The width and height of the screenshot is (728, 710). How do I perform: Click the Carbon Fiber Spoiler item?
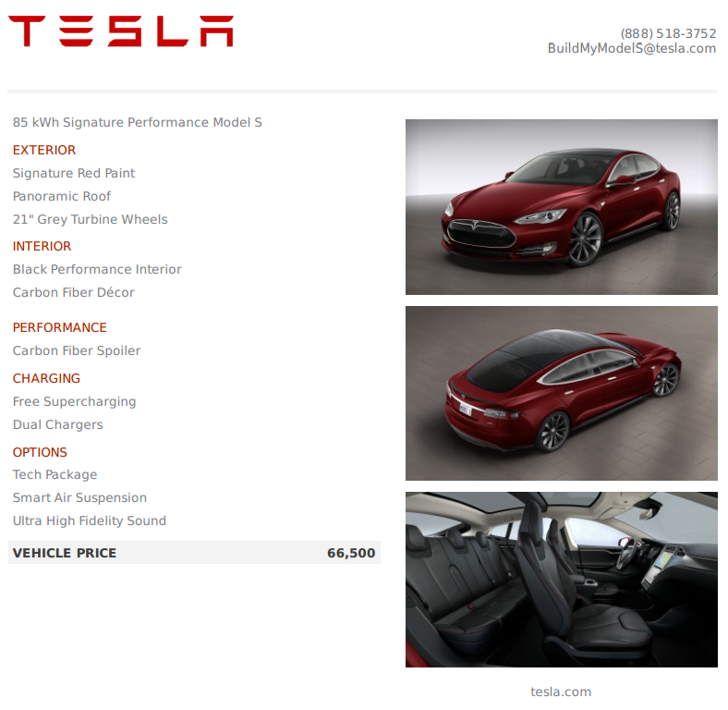coord(77,350)
